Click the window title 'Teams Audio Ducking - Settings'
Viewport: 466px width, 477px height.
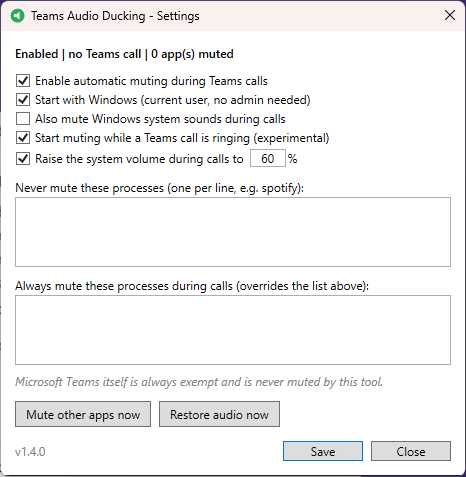coord(115,16)
